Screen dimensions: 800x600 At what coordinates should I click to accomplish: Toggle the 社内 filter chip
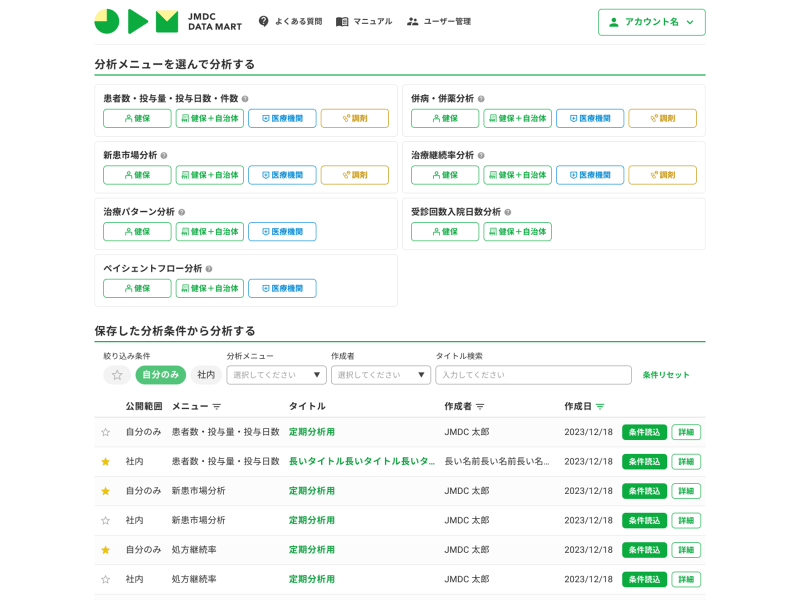pos(206,375)
